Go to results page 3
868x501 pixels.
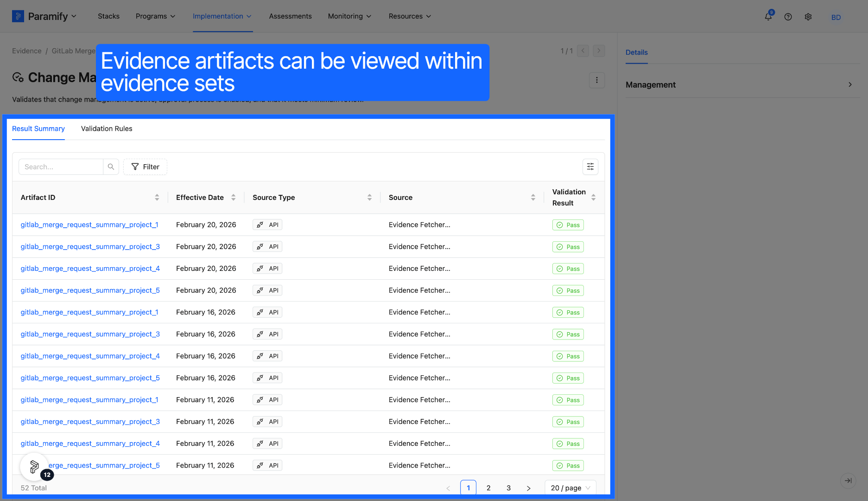[x=508, y=488]
